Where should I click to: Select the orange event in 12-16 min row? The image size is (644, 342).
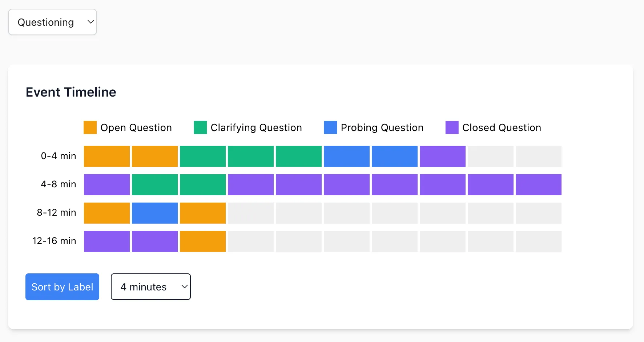203,241
